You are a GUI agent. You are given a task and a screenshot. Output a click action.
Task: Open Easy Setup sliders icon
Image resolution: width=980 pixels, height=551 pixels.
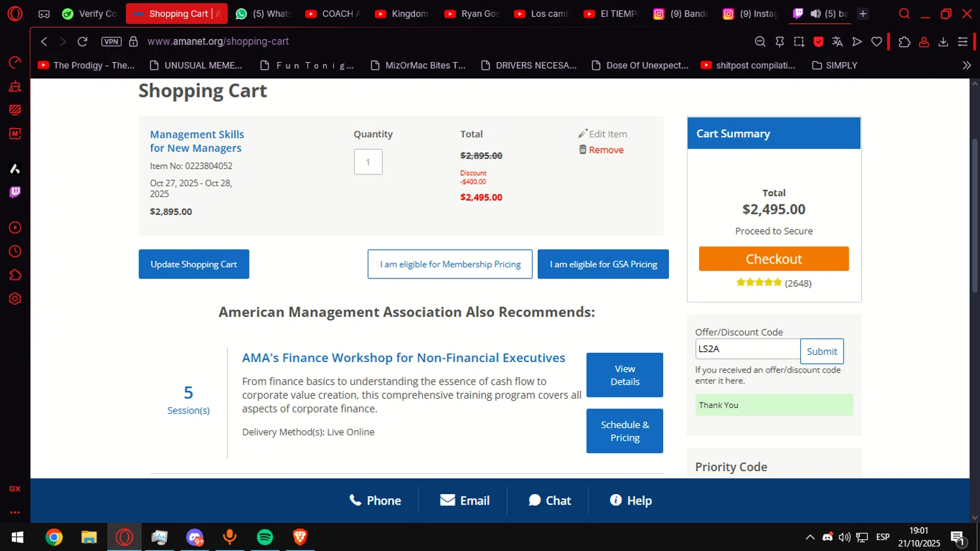pos(963,41)
